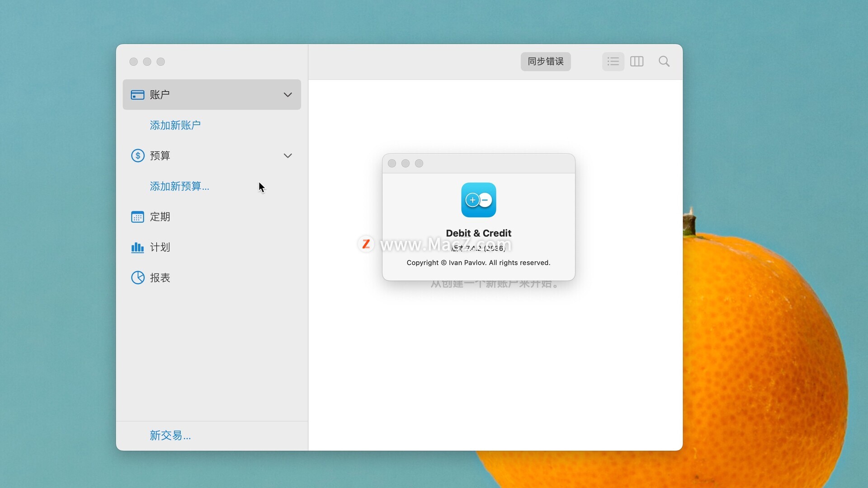Click 添加新预算... link
Screen dimensions: 868x488
tap(179, 186)
